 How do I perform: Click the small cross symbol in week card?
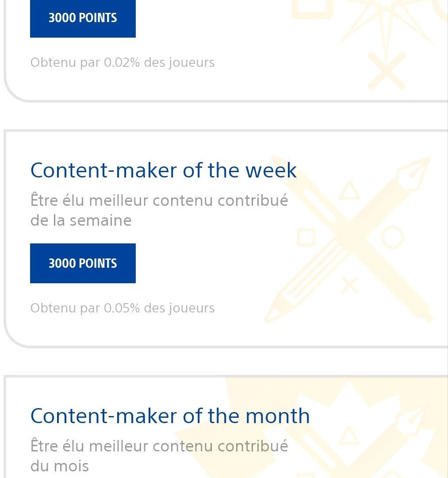pyautogui.click(x=350, y=285)
